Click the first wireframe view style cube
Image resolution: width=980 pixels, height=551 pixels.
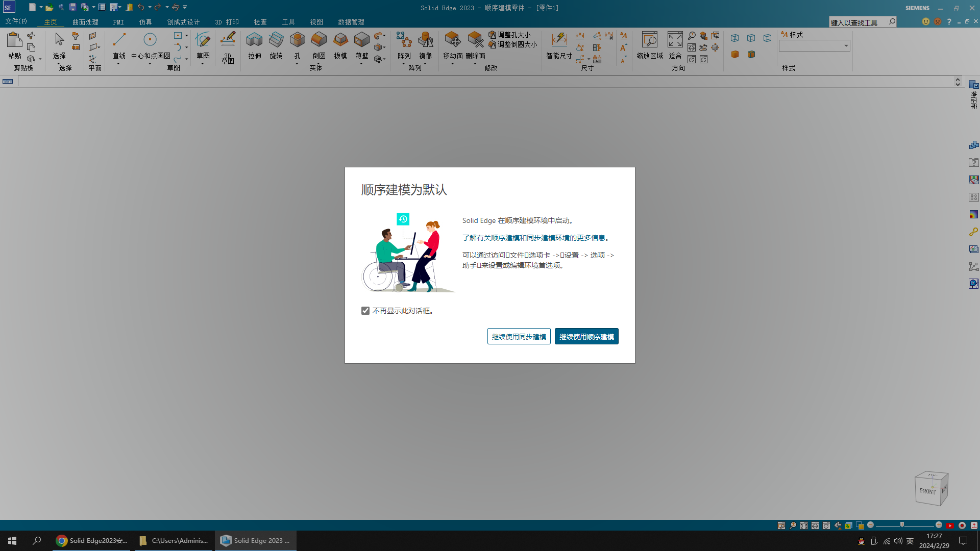[735, 38]
